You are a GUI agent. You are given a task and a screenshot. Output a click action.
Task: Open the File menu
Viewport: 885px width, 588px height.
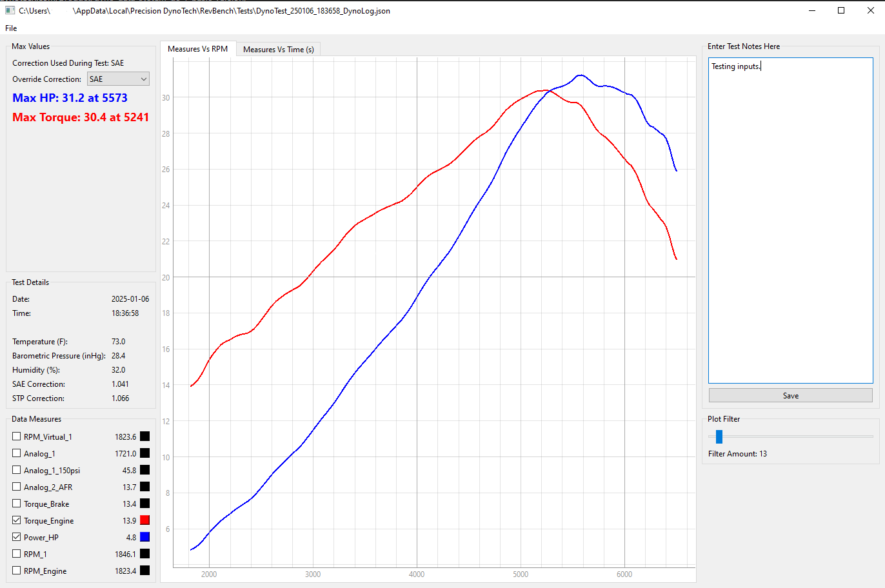pyautogui.click(x=11, y=28)
